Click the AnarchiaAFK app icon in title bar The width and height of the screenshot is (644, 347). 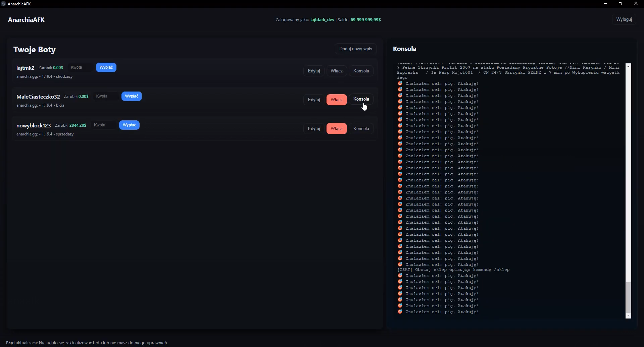tap(3, 4)
